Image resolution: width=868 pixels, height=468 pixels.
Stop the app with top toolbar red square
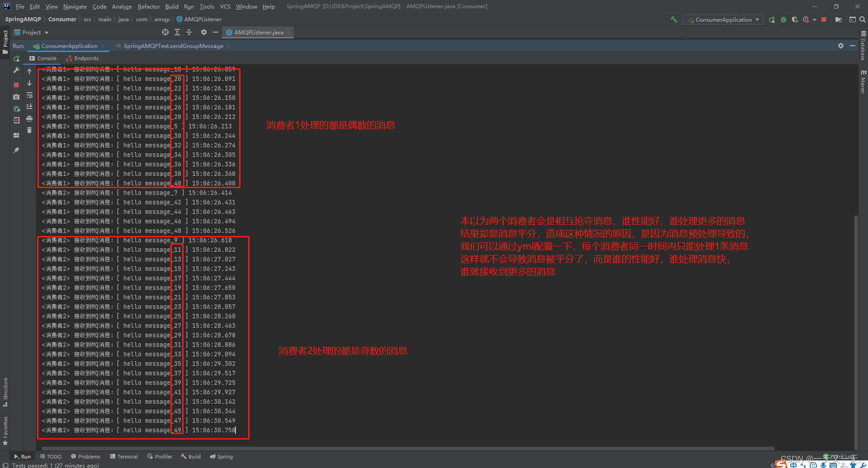pos(824,19)
